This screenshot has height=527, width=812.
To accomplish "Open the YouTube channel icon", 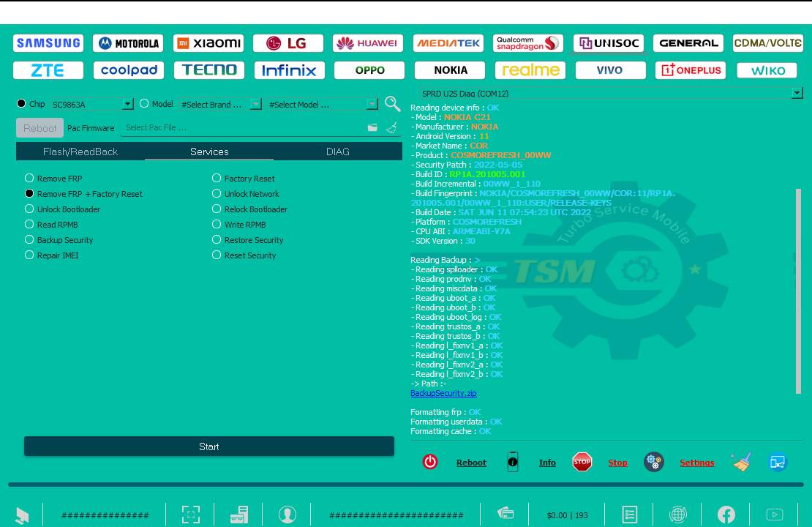I will point(775,515).
